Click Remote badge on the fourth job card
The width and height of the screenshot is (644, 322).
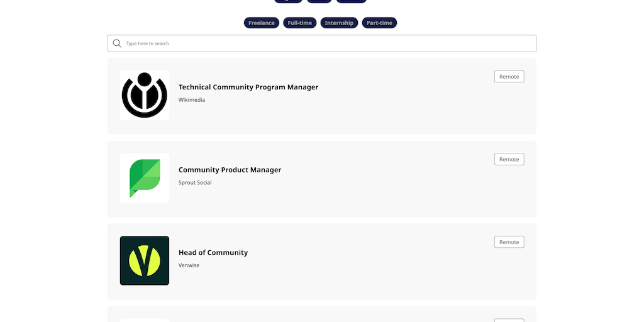[x=509, y=320]
